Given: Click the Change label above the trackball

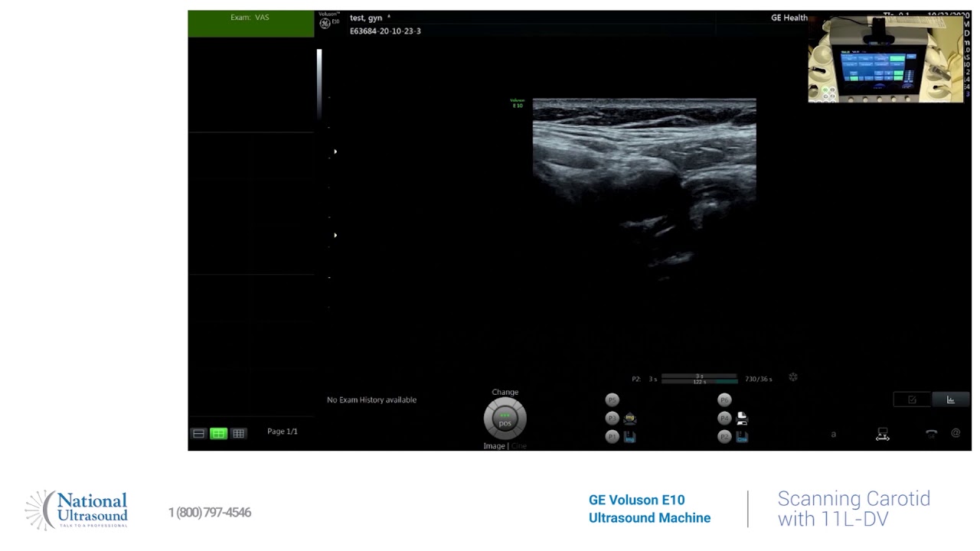Looking at the screenshot, I should (x=505, y=393).
